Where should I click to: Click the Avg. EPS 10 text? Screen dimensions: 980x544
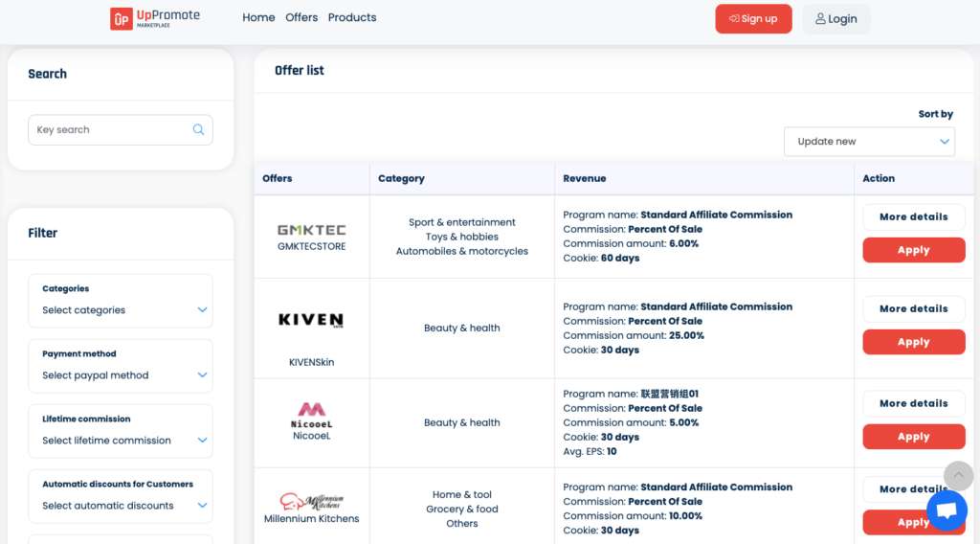coord(590,451)
